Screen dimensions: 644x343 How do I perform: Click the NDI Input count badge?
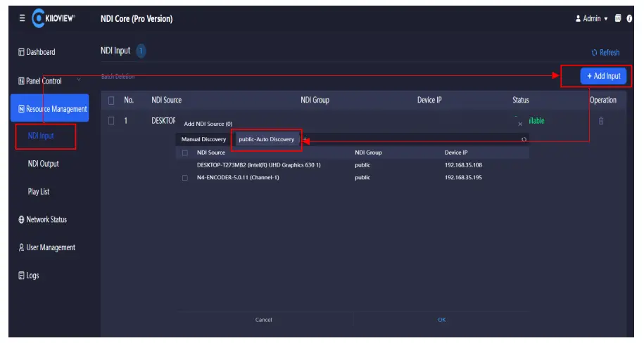141,51
